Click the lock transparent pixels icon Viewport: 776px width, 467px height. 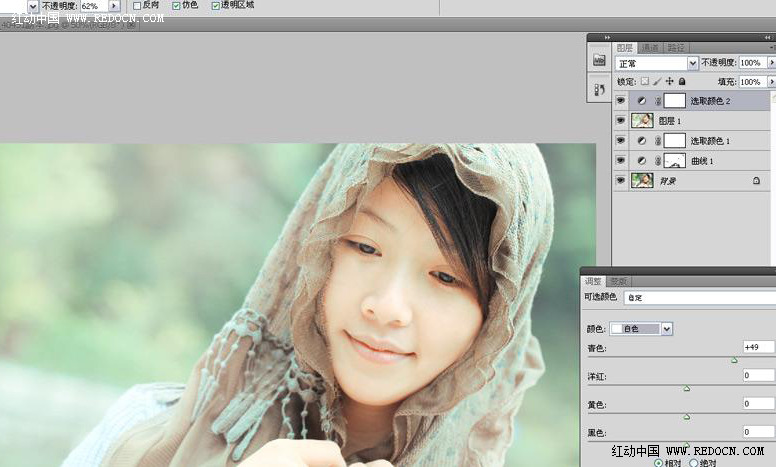click(644, 81)
